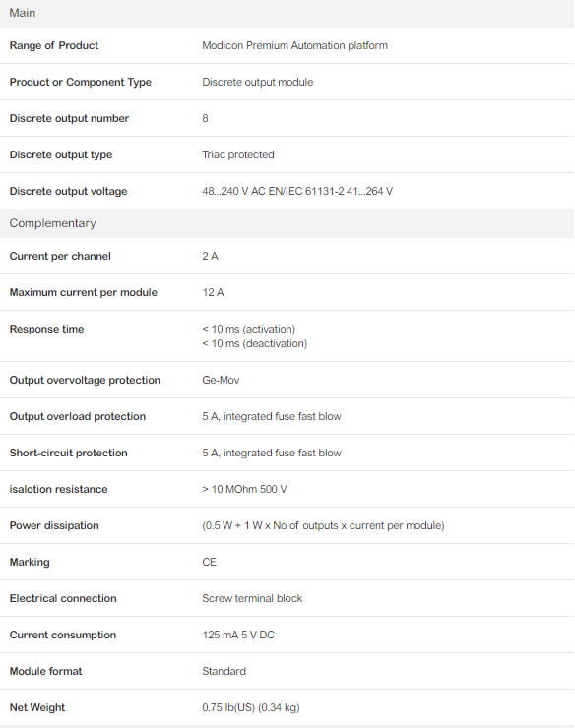Viewport: 575px width, 728px height.
Task: Select the Power dissipation formula text
Action: (323, 525)
